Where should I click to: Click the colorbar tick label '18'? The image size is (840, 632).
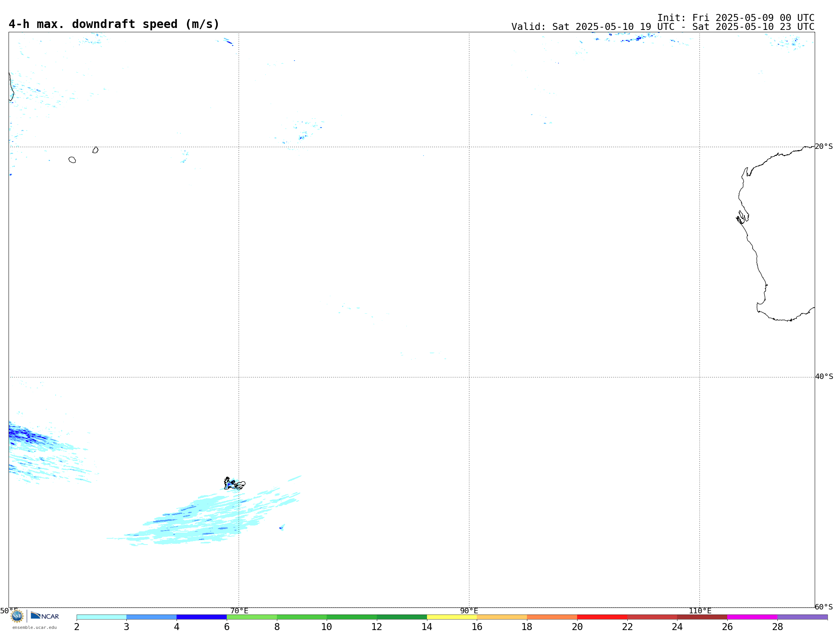coord(527,627)
